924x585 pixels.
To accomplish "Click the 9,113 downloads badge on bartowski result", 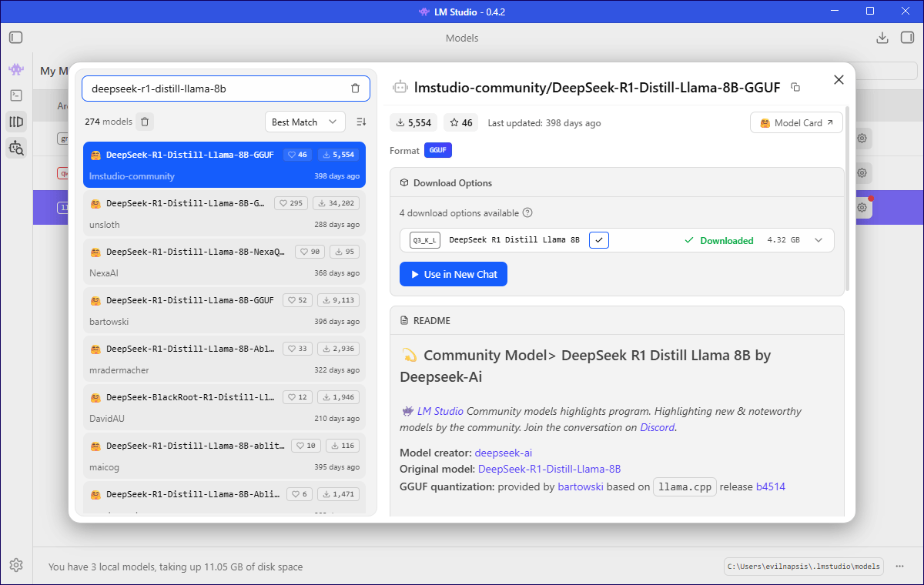I will click(x=339, y=300).
